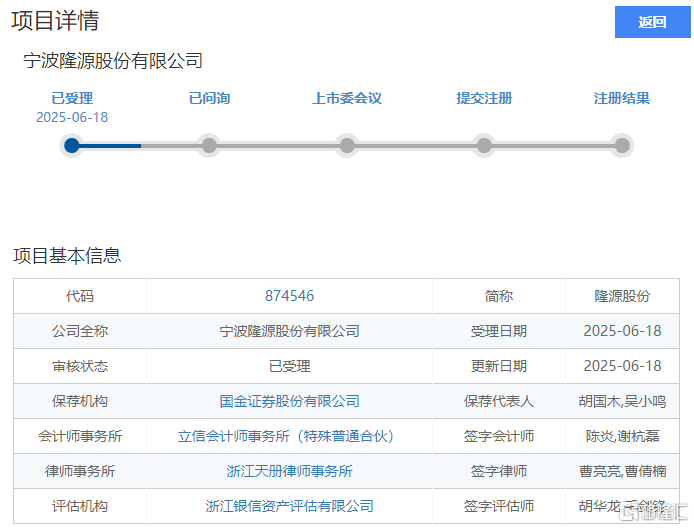Screen dimensions: 694x528
Task: Click the blue 已受理 progress dot
Action: coord(72,145)
